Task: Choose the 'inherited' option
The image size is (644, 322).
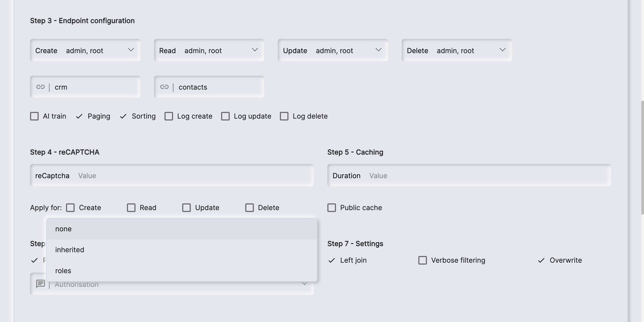Action: (x=182, y=250)
